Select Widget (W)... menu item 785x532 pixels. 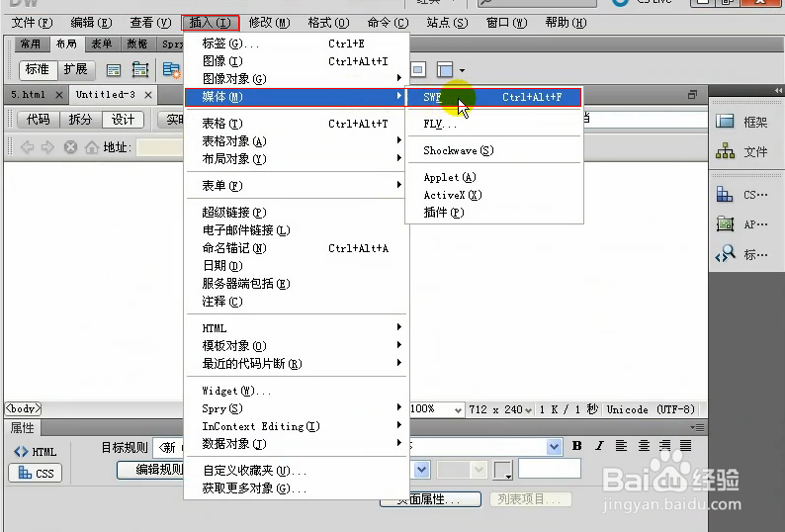pos(296,391)
